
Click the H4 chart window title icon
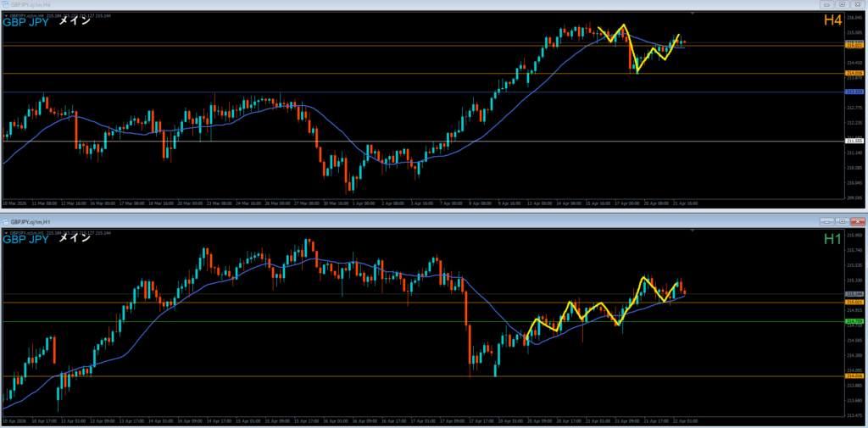5,4
